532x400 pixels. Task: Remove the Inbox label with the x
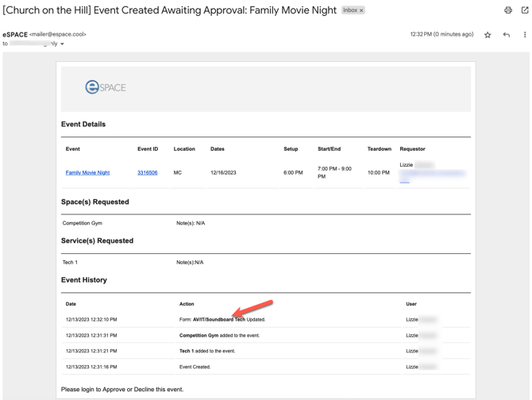361,11
